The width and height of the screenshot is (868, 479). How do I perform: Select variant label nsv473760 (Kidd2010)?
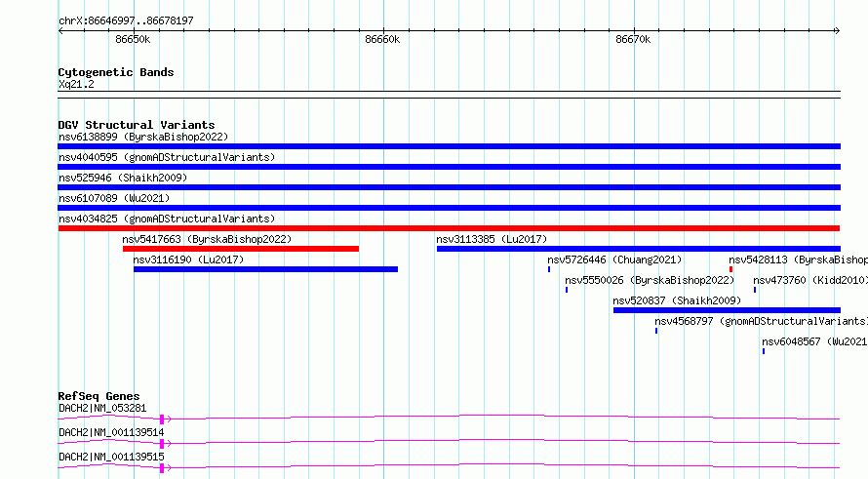(x=810, y=280)
